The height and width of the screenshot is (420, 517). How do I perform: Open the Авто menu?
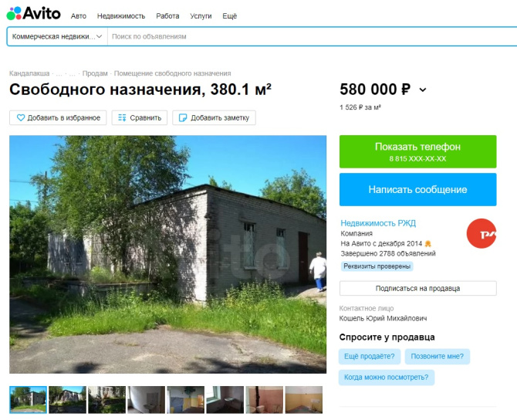tap(79, 16)
